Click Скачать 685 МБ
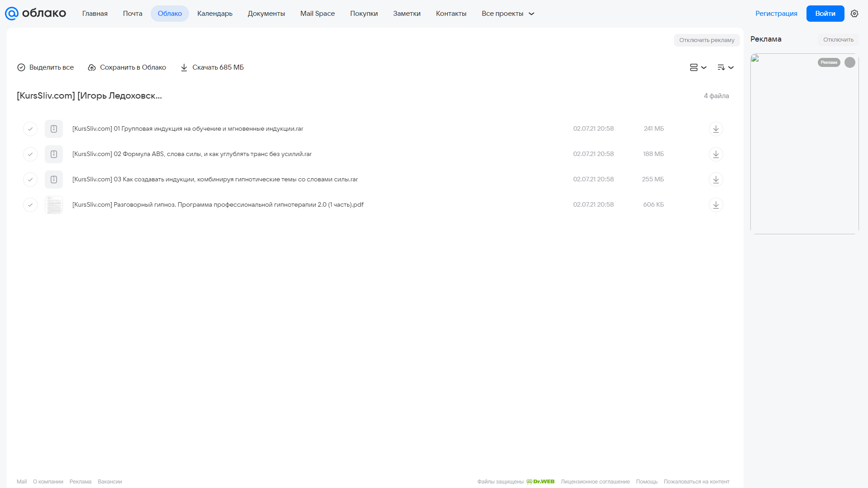868x488 pixels. point(212,67)
